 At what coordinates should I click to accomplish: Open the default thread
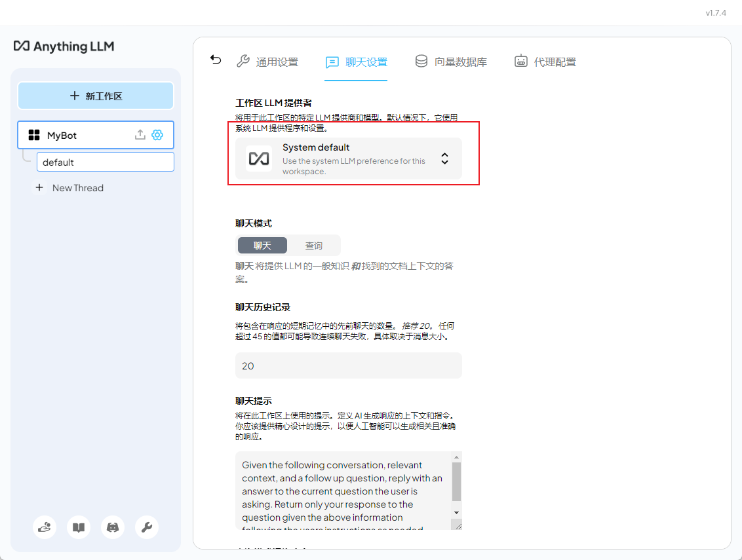point(105,162)
